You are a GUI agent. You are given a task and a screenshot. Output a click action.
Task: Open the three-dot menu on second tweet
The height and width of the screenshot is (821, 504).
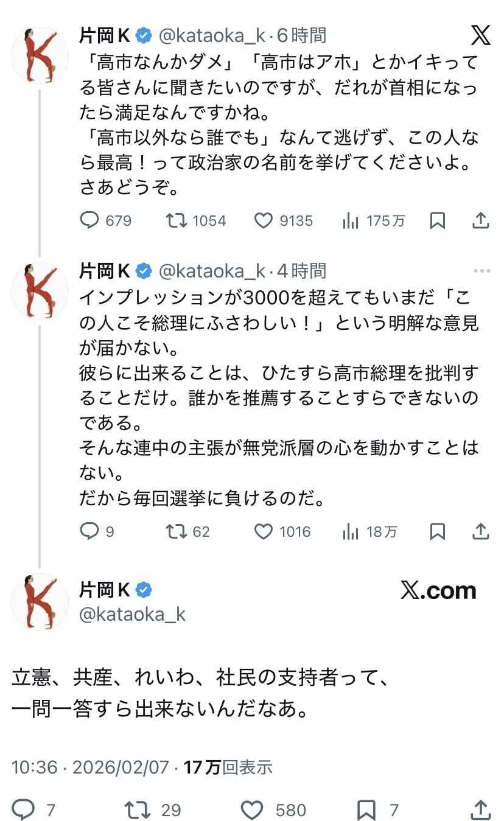click(x=481, y=271)
